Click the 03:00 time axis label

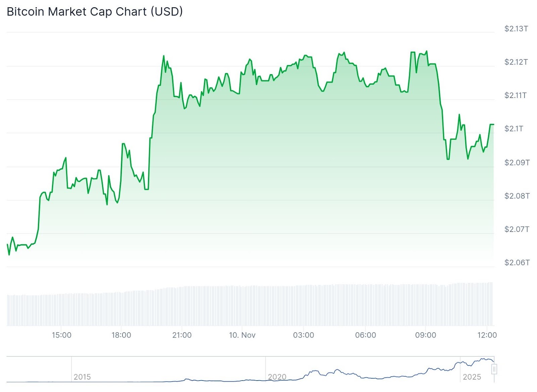(x=303, y=335)
